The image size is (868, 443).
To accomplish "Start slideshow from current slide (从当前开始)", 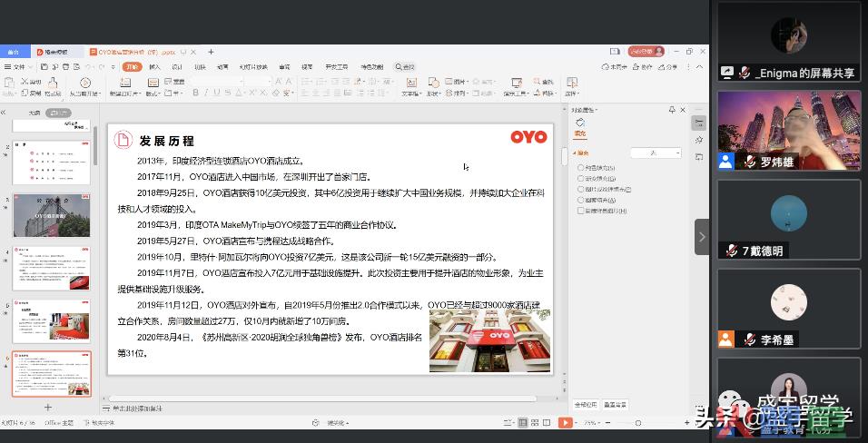I will [84, 84].
